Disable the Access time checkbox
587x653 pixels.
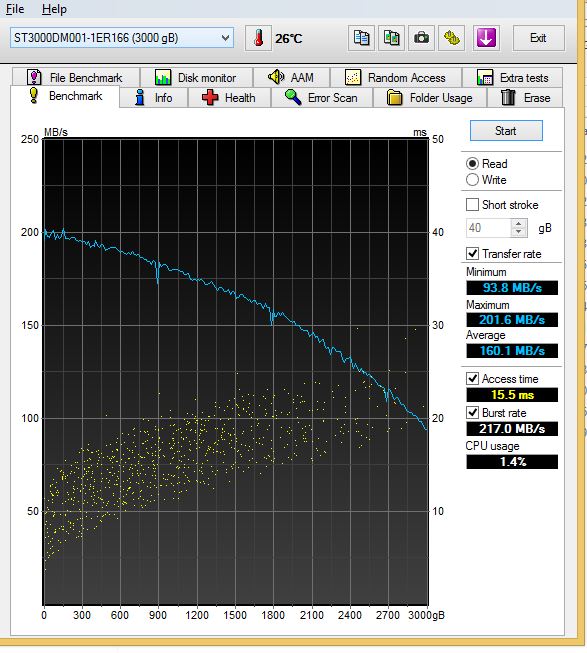472,379
